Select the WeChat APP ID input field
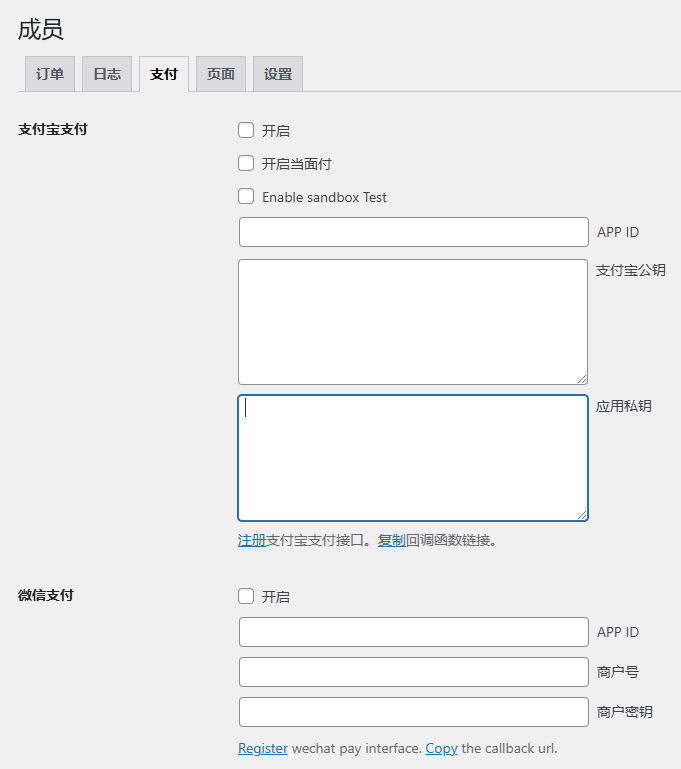681x769 pixels. click(413, 632)
